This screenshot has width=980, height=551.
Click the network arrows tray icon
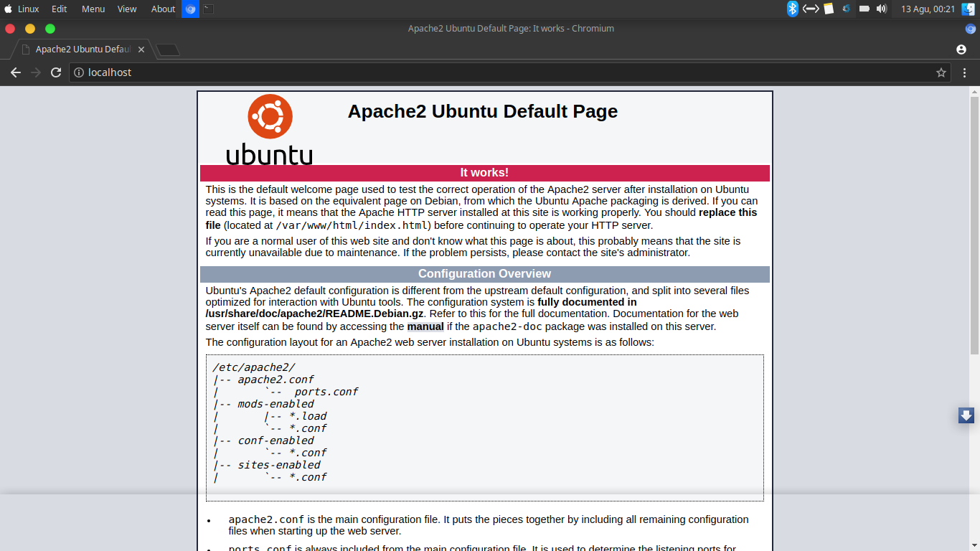809,9
